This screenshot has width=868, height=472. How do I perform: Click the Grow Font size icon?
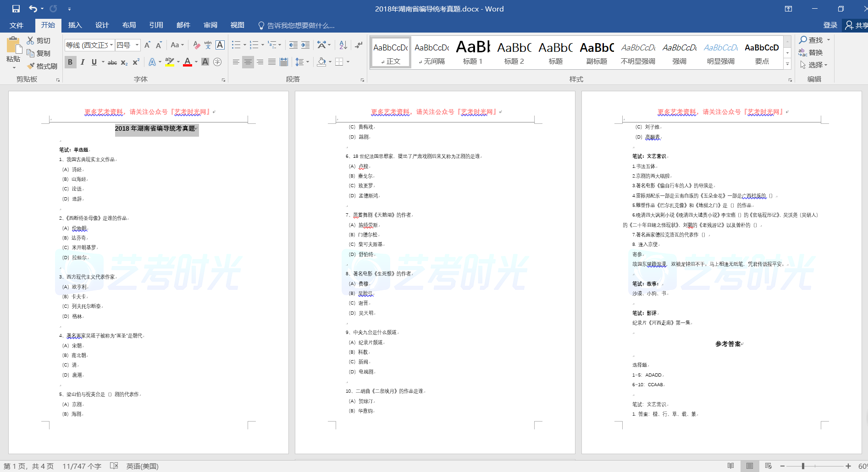point(147,45)
